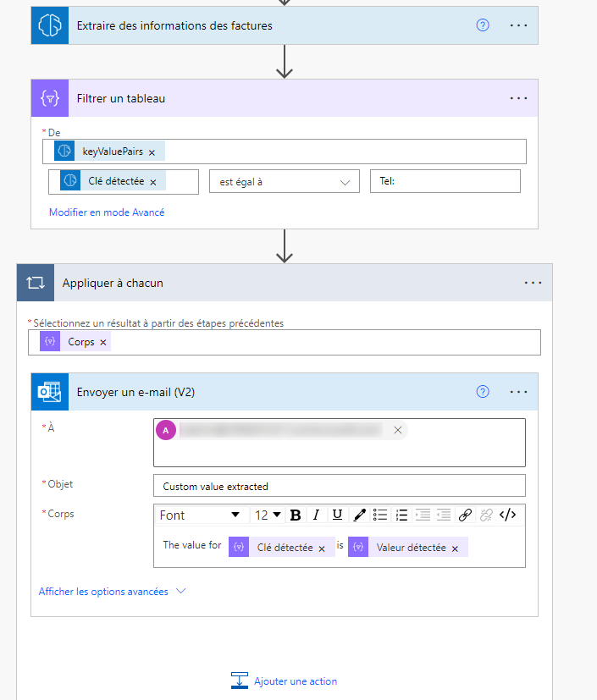Select the recipient avatar A
The image size is (597, 700).
tap(166, 430)
